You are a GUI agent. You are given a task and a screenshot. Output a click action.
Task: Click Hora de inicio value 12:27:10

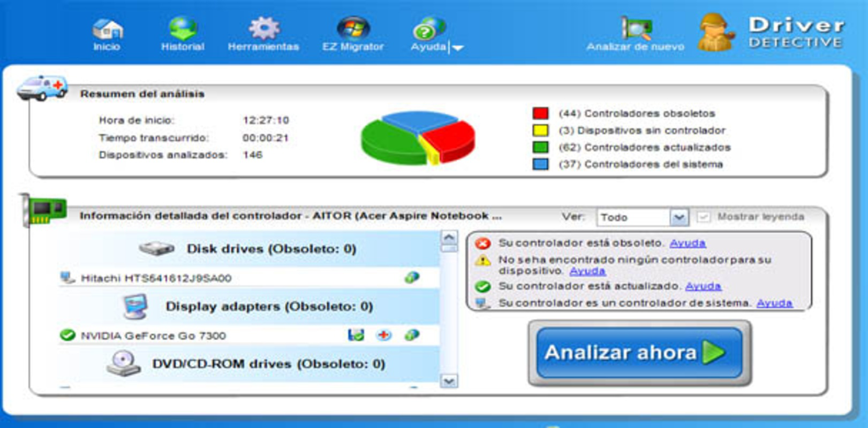(x=266, y=120)
